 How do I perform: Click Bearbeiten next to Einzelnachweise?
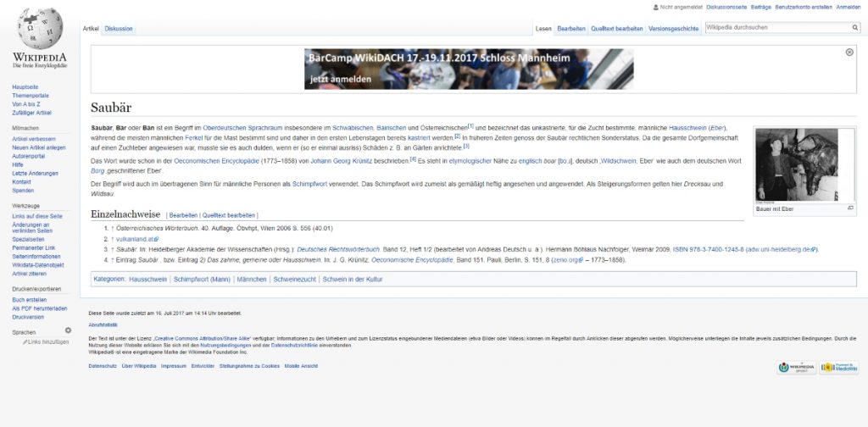pos(183,215)
